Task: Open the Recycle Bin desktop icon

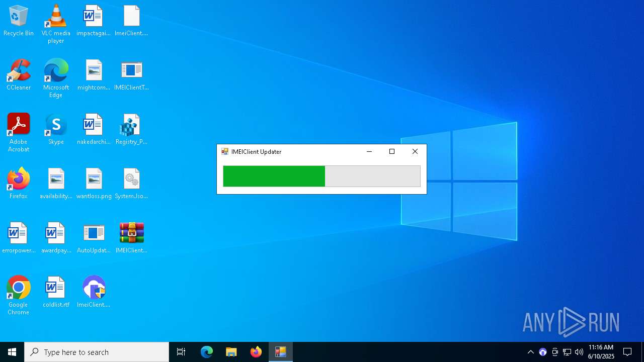Action: (19, 21)
